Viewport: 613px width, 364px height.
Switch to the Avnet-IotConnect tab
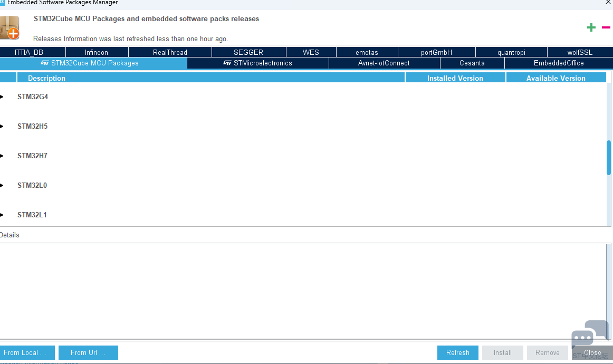[384, 63]
